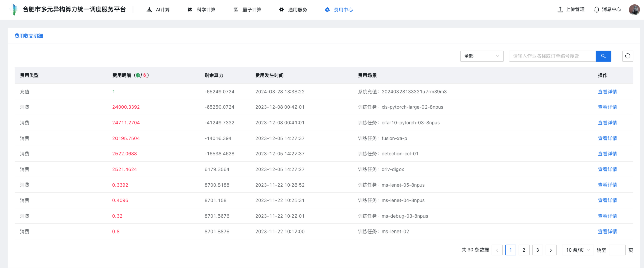Go to page 2

tap(524, 250)
